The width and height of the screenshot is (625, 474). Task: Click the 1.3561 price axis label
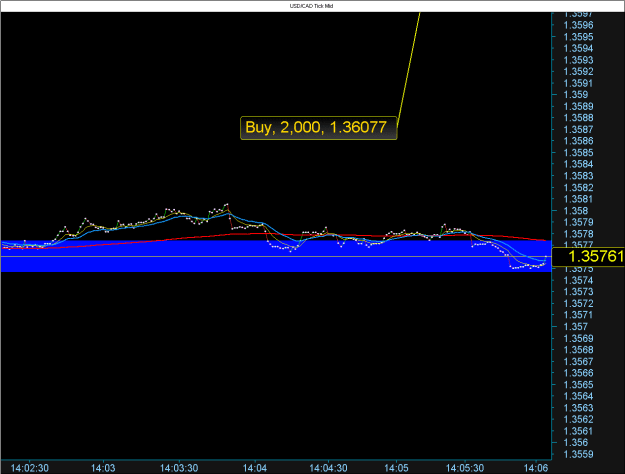tap(578, 431)
